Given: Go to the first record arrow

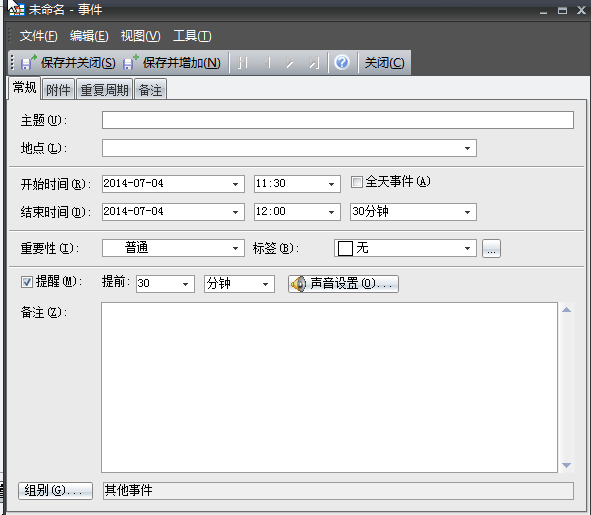Looking at the screenshot, I should coord(242,63).
